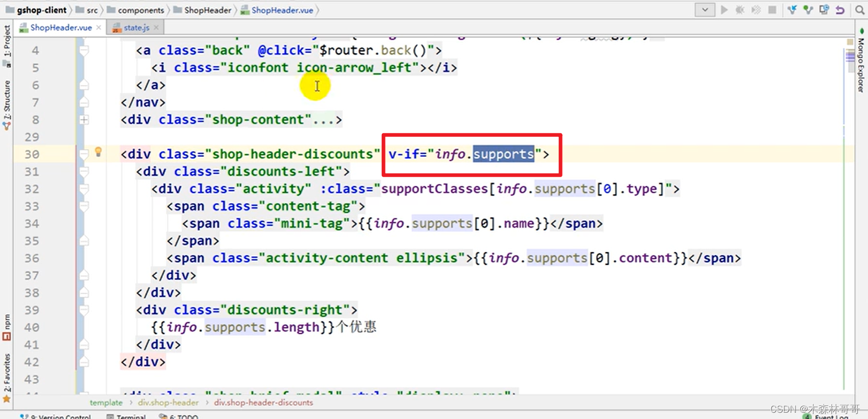Click 'discounts-right' class on line 39

285,310
